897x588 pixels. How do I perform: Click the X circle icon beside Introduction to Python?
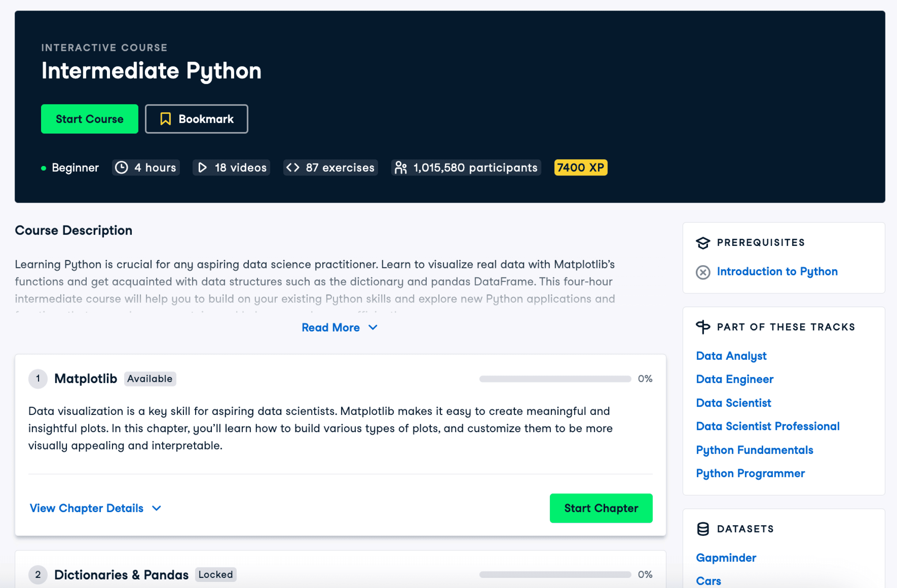click(703, 272)
